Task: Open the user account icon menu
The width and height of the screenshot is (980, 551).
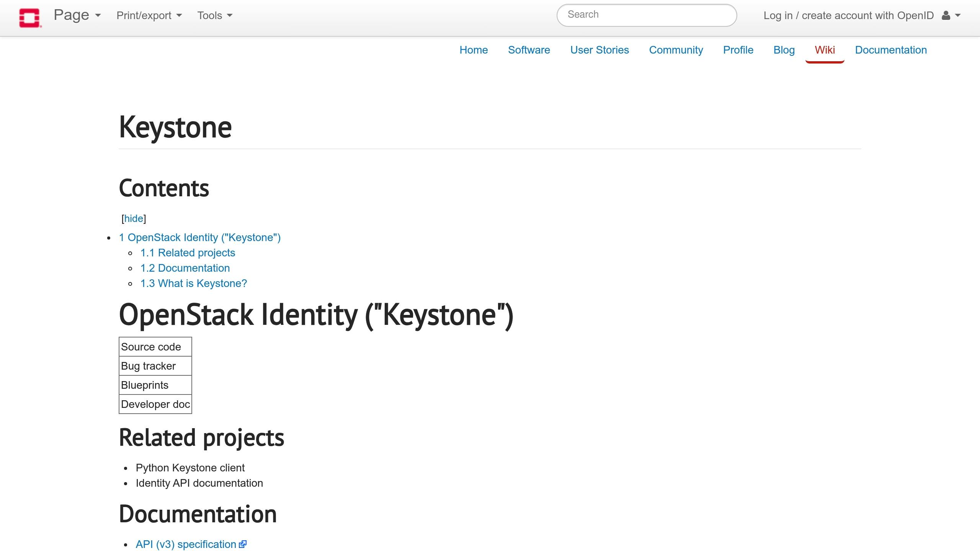Action: pyautogui.click(x=951, y=16)
